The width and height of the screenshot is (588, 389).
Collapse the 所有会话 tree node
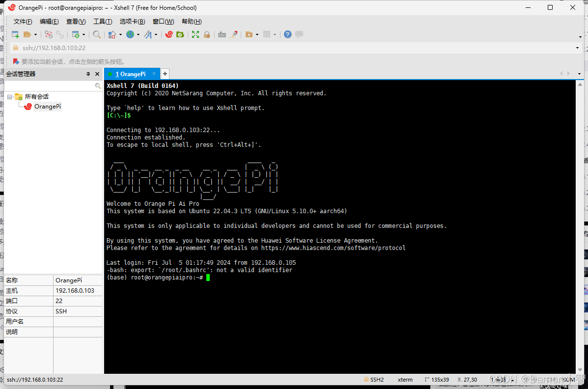[10, 97]
